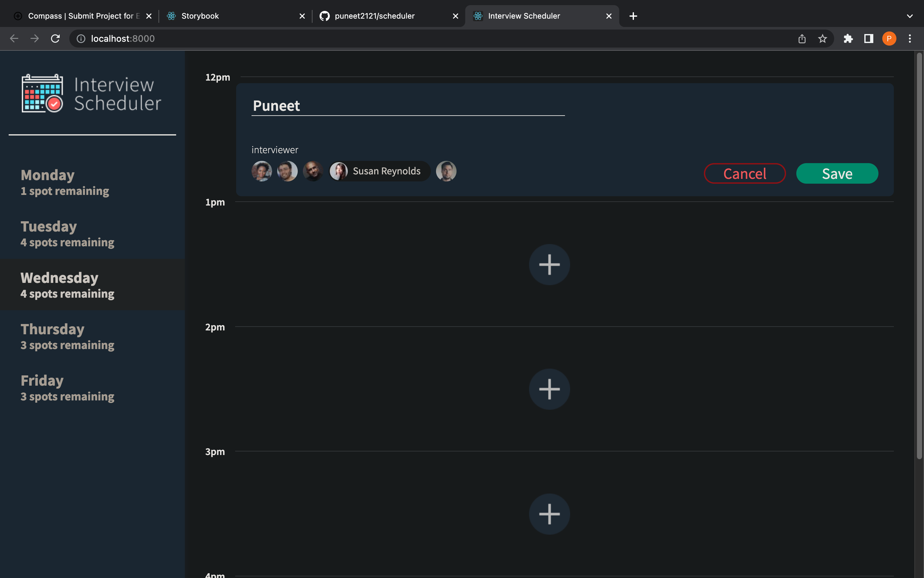
Task: Close the puneet2121/scheduler tab
Action: tap(456, 16)
